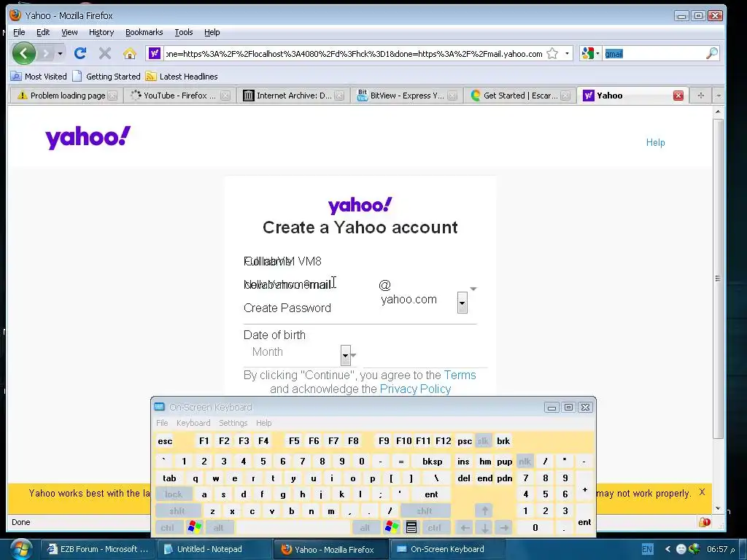Click in the Firefox search box
This screenshot has width=747, height=560.
pyautogui.click(x=653, y=53)
